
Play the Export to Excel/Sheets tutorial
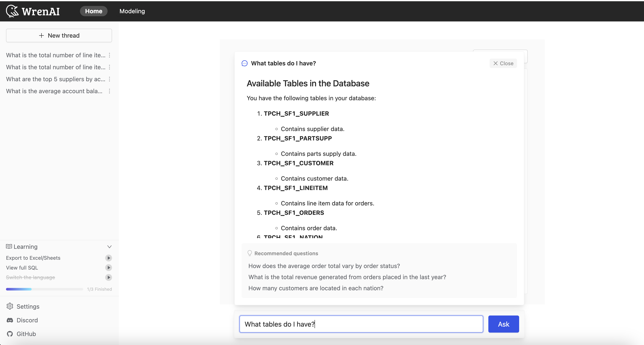click(108, 258)
